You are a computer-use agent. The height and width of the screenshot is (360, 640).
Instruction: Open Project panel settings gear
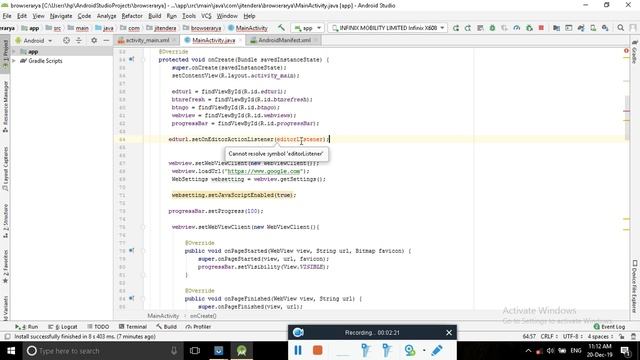pyautogui.click(x=94, y=40)
